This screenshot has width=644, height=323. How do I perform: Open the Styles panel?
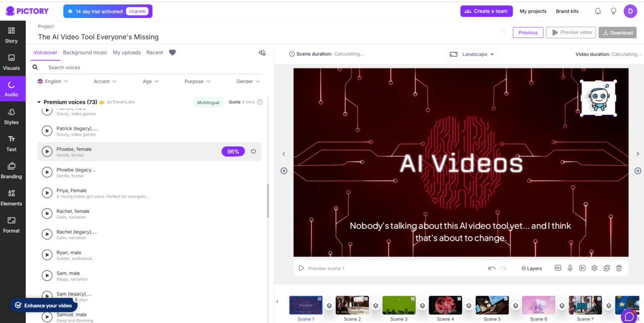tap(11, 116)
